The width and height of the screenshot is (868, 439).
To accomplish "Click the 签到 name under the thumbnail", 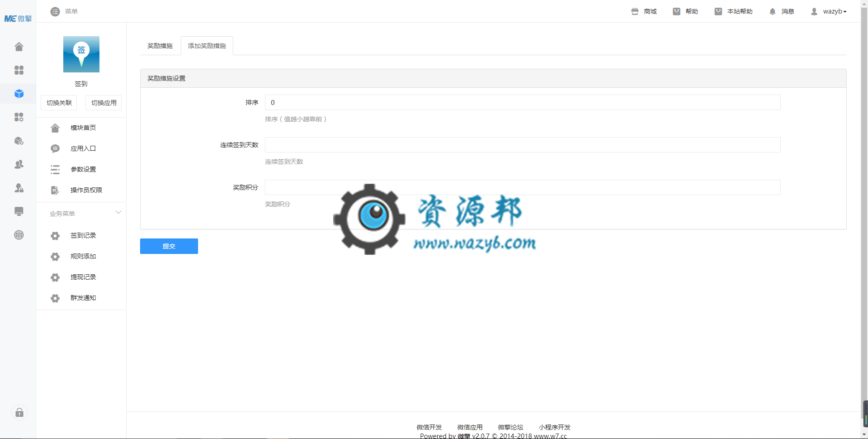I will point(81,84).
